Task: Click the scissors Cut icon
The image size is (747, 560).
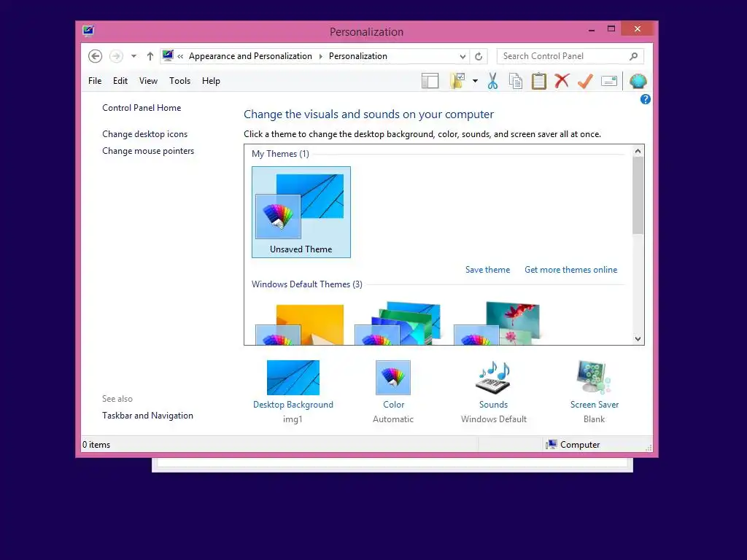Action: [492, 81]
